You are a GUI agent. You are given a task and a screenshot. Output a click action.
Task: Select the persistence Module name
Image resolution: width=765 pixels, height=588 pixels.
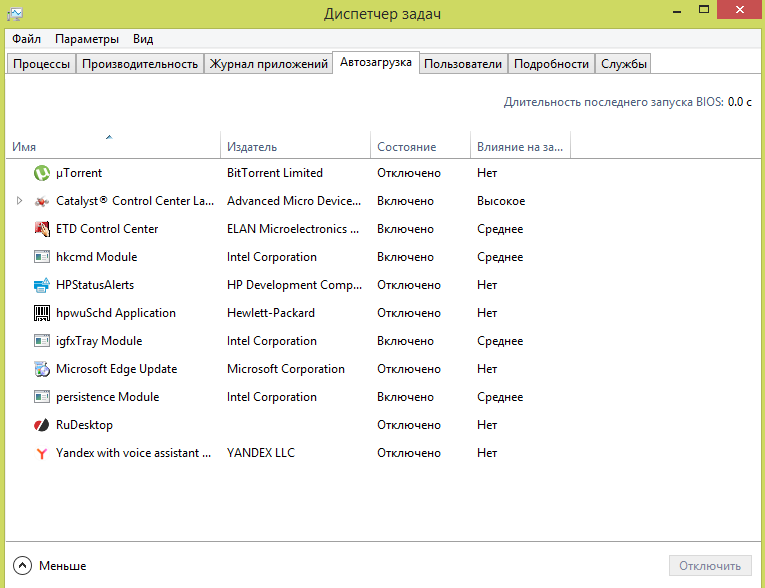pyautogui.click(x=107, y=397)
